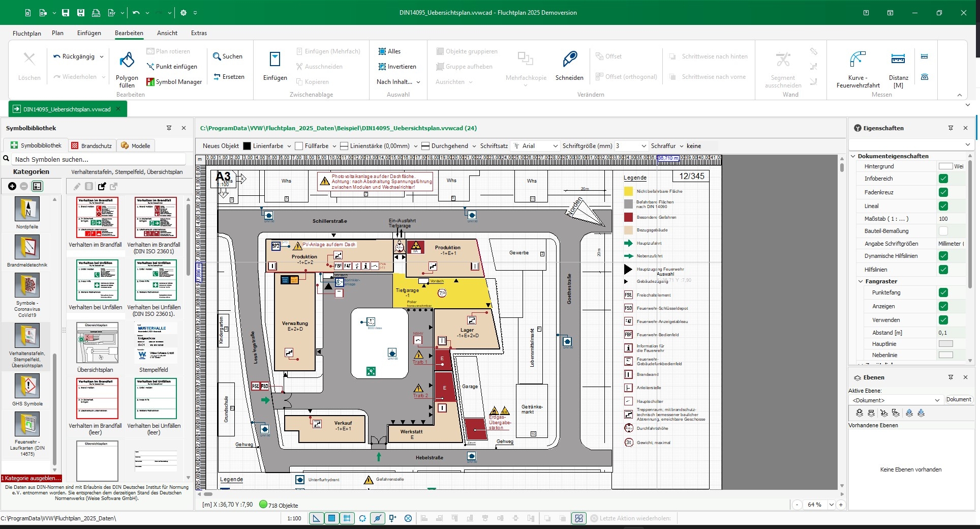This screenshot has width=980, height=529.
Task: Add a new category with plus icon
Action: [x=12, y=186]
